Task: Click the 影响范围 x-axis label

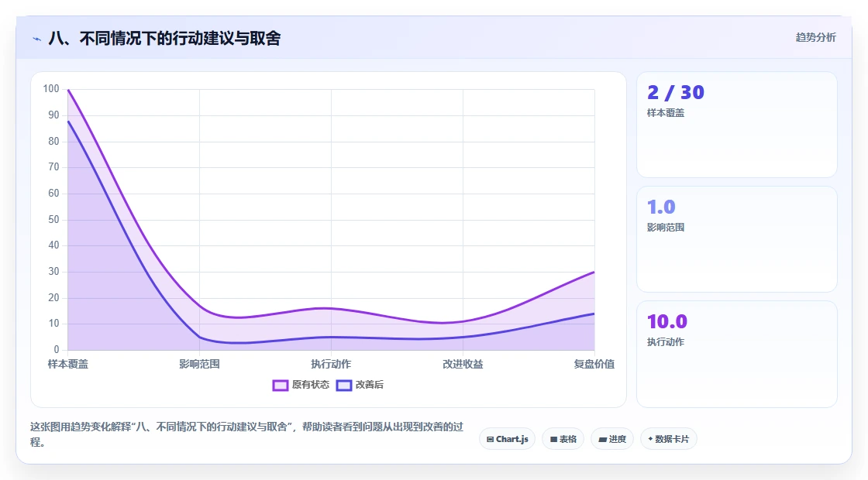Action: click(199, 364)
